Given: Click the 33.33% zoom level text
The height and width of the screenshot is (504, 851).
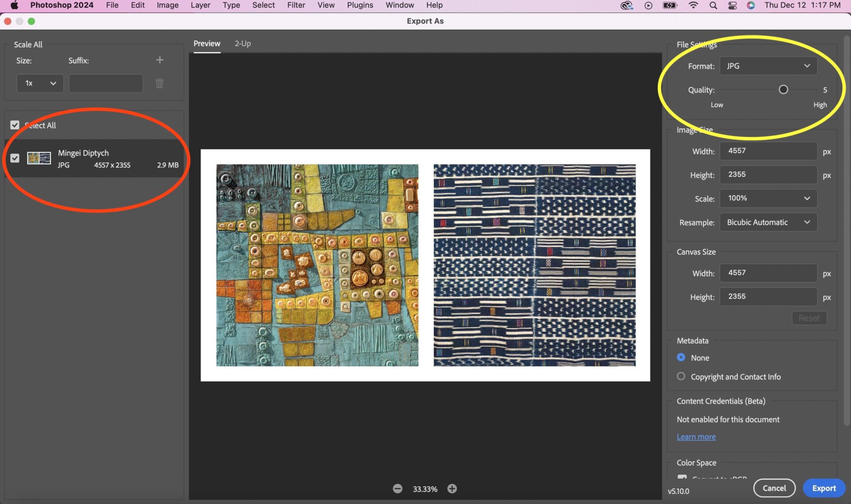Looking at the screenshot, I should coord(425,489).
